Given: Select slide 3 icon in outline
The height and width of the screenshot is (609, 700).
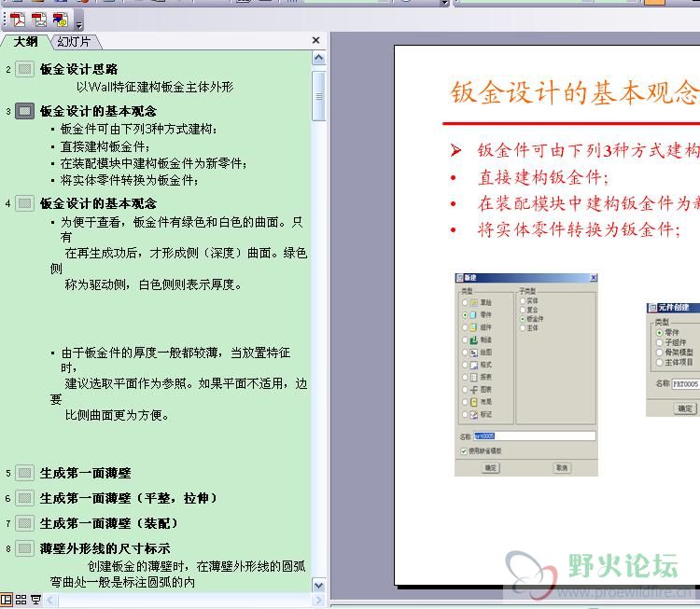Looking at the screenshot, I should pos(24,111).
